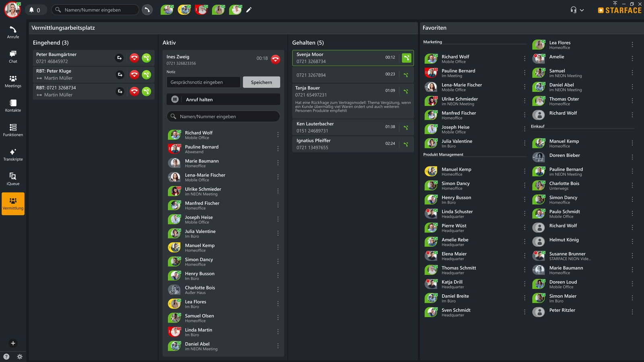644x362 pixels.
Task: Click the Speichern button
Action: pos(261,82)
